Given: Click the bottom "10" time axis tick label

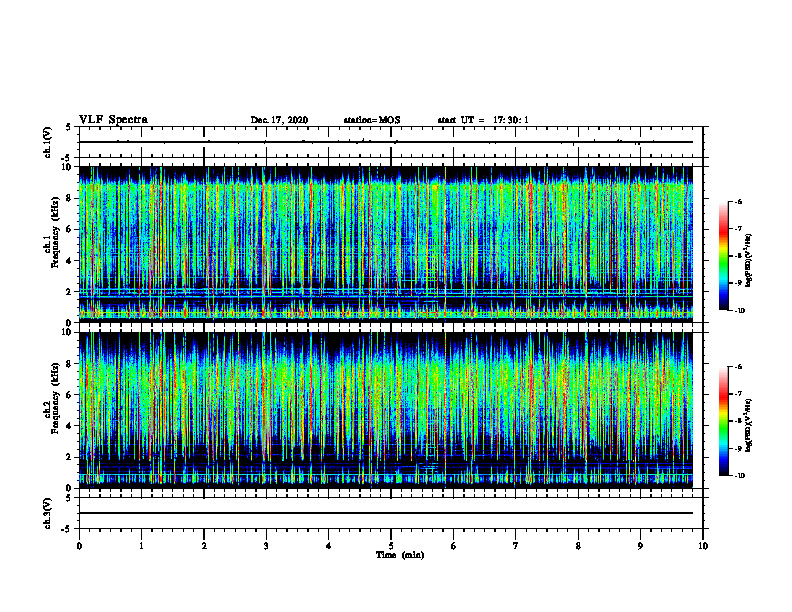Looking at the screenshot, I should [x=703, y=546].
